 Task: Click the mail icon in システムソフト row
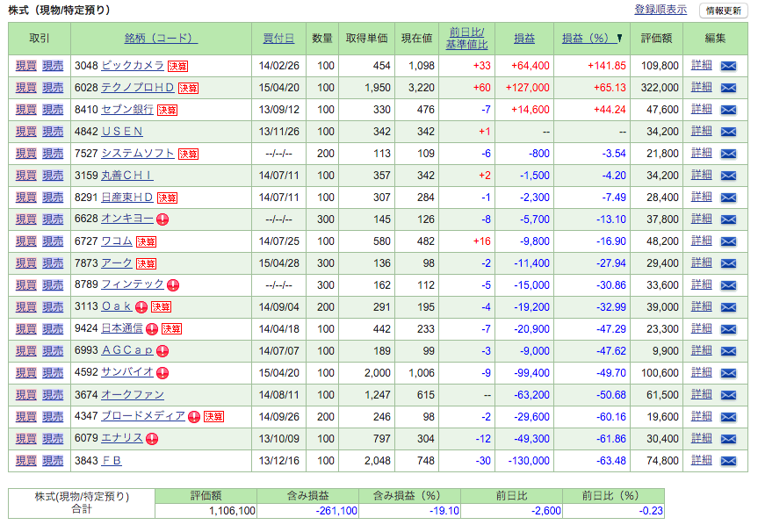coord(728,154)
